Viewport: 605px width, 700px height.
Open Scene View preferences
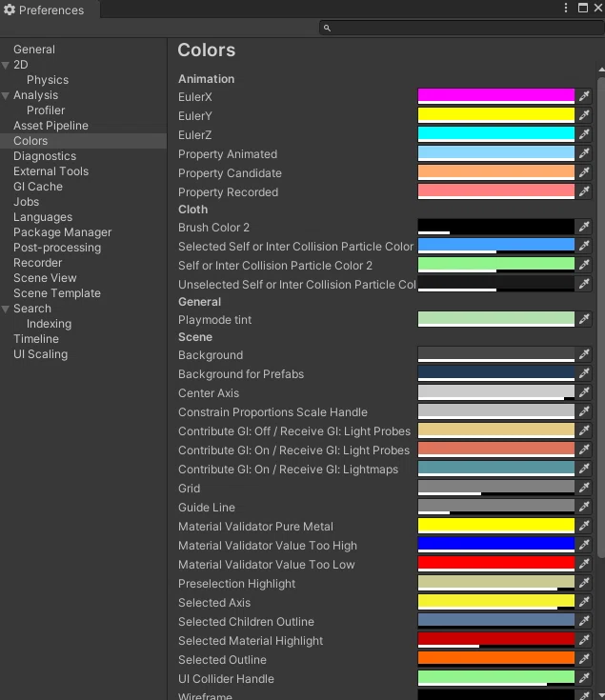tap(45, 278)
